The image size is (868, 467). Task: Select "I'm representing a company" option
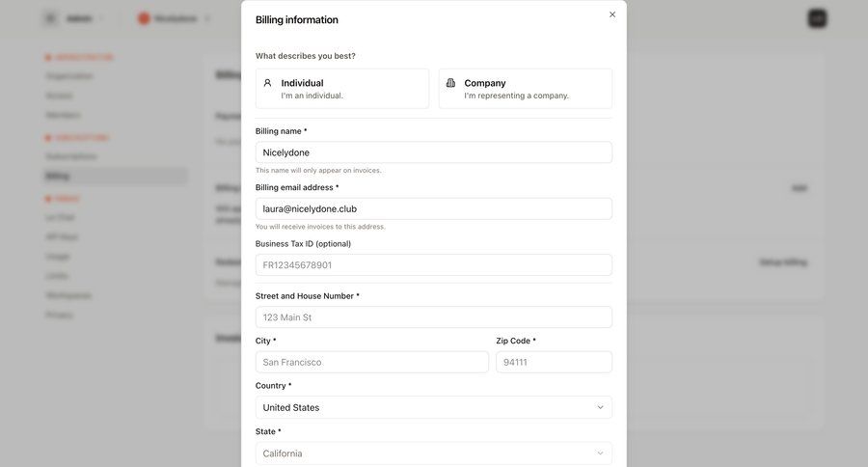coord(525,89)
